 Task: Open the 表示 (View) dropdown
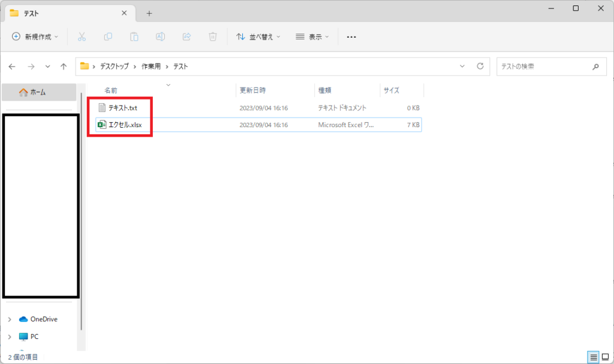coord(312,37)
